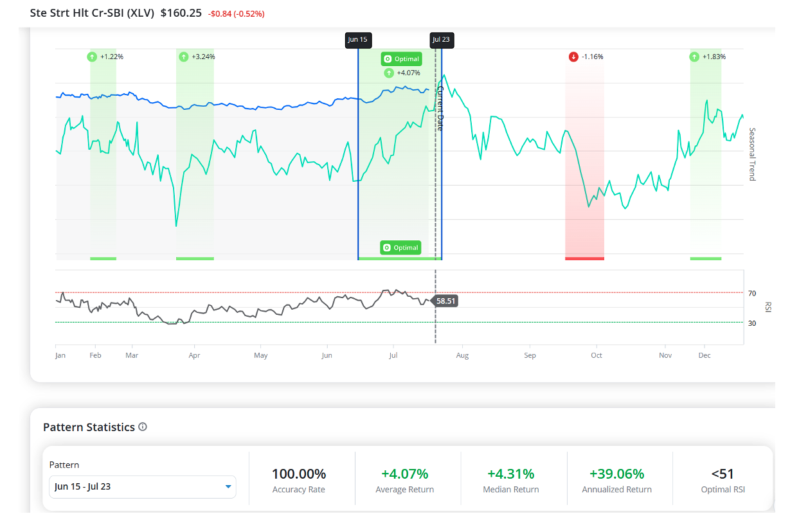Click the green pattern bar under the +1.83% zone
This screenshot has height=532, width=808.
pos(706,258)
